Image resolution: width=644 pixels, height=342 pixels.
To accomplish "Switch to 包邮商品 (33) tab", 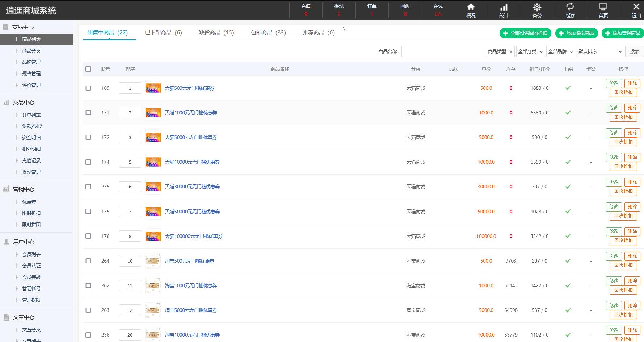I will (268, 33).
